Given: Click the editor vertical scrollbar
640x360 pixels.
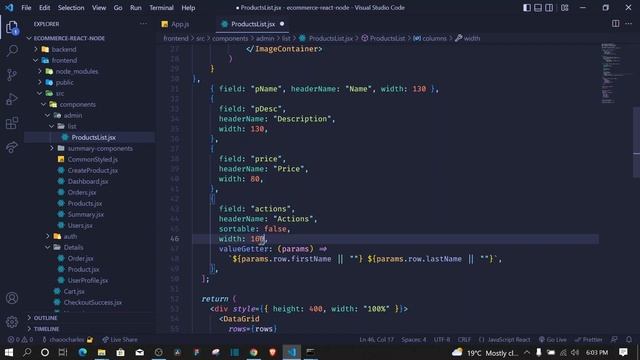Looking at the screenshot, I should tap(636, 143).
